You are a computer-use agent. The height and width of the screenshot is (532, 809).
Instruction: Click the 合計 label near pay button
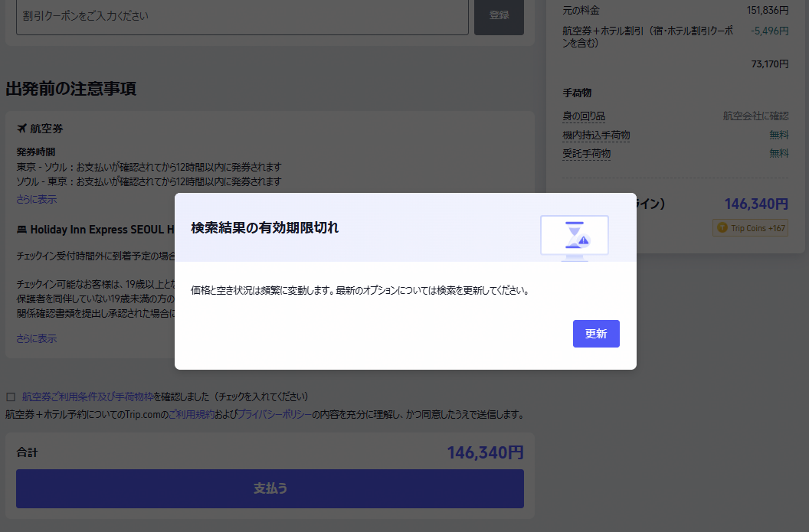pos(27,452)
